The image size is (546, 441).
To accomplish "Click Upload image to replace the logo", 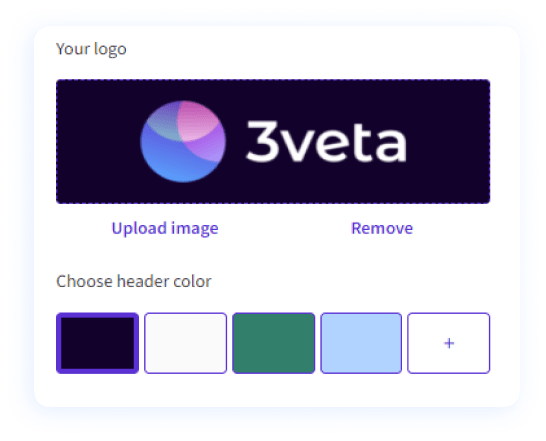I will 165,229.
